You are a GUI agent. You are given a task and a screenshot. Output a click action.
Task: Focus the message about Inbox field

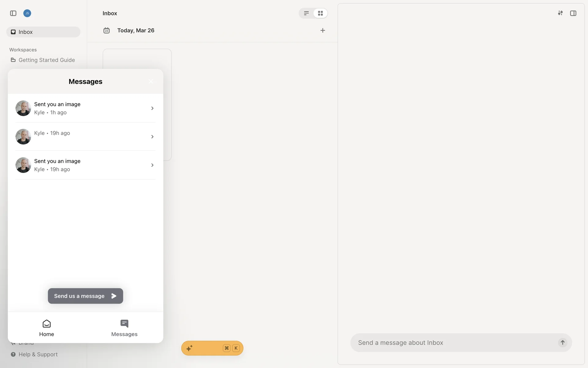[x=453, y=343]
